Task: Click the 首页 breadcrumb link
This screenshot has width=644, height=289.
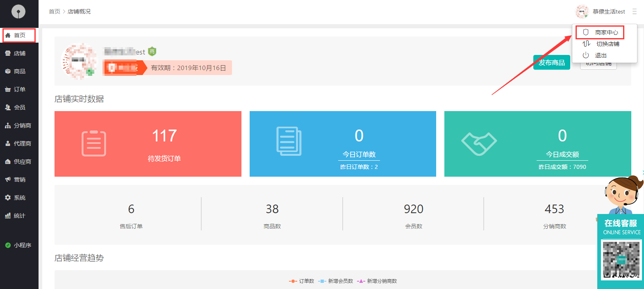Action: (54, 11)
